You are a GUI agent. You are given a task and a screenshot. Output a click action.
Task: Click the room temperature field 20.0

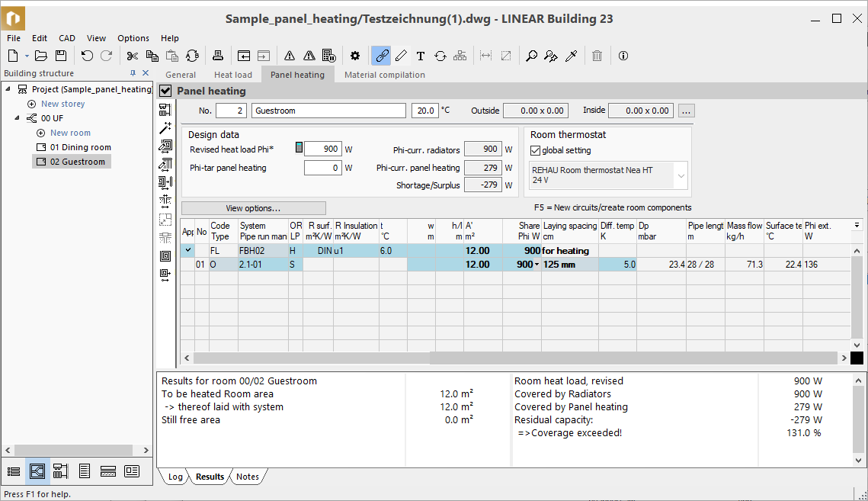point(425,111)
